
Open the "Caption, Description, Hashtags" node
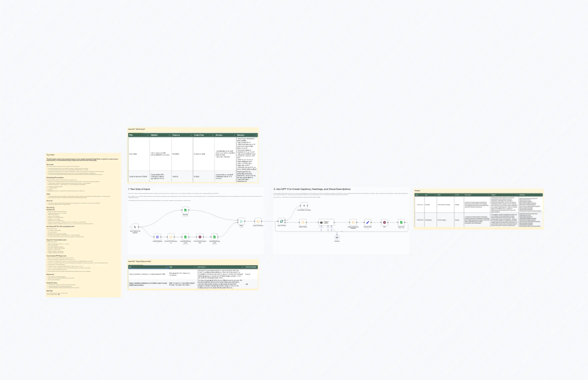(x=353, y=223)
